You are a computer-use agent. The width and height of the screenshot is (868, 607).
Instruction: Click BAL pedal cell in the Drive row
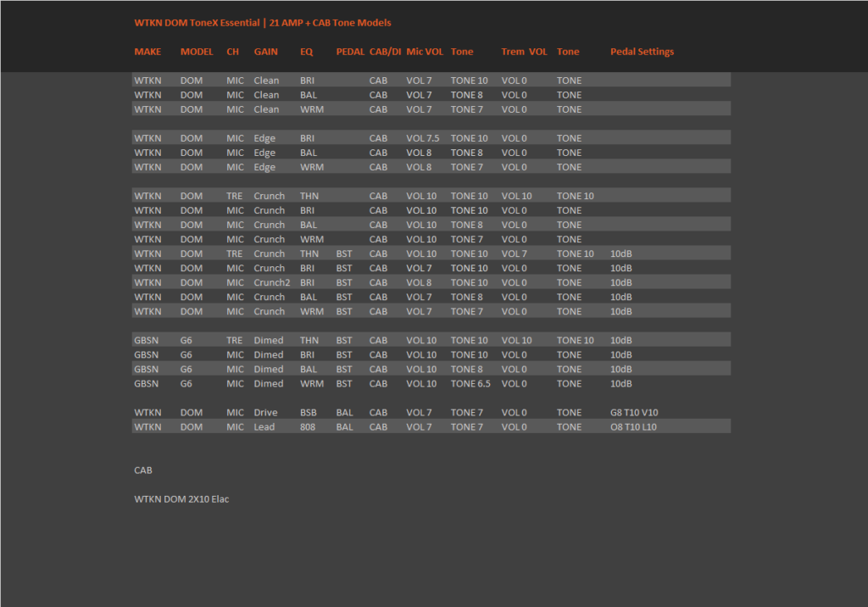(344, 413)
